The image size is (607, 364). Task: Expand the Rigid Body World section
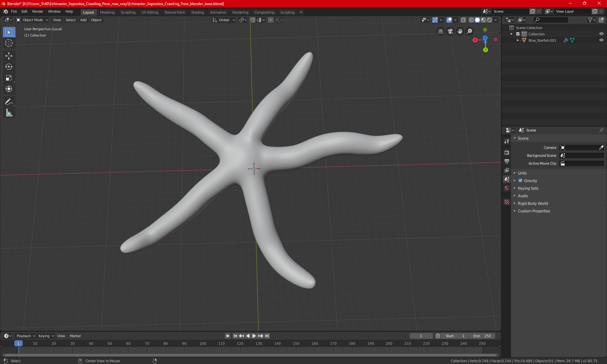click(533, 203)
